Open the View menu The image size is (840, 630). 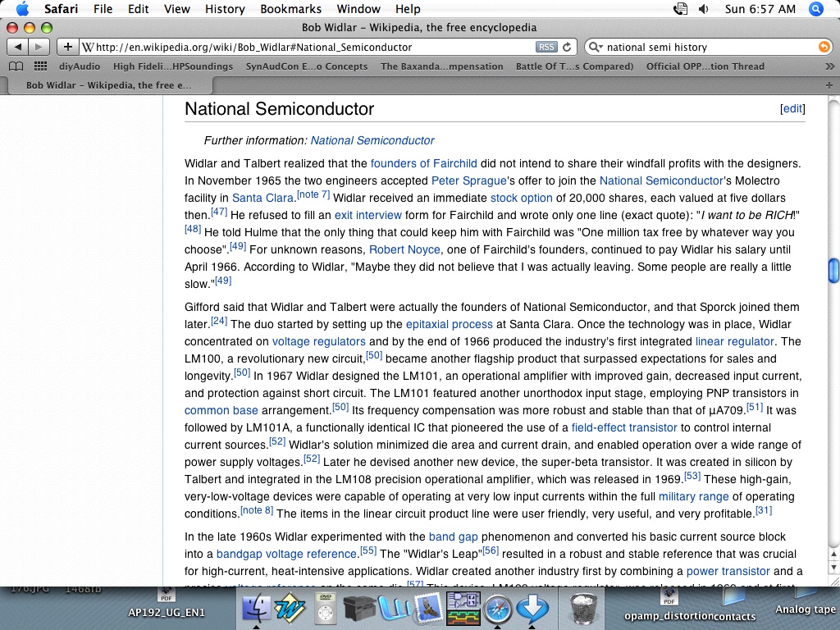point(177,8)
